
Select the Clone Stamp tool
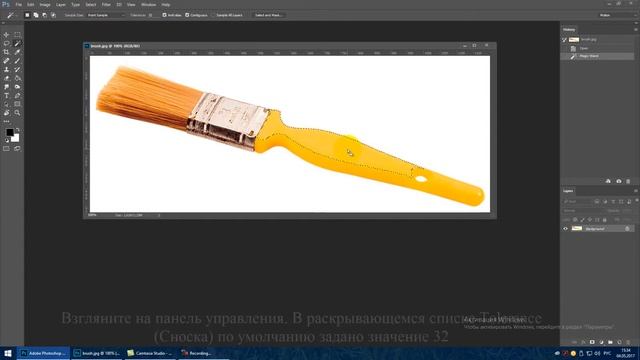point(6,69)
